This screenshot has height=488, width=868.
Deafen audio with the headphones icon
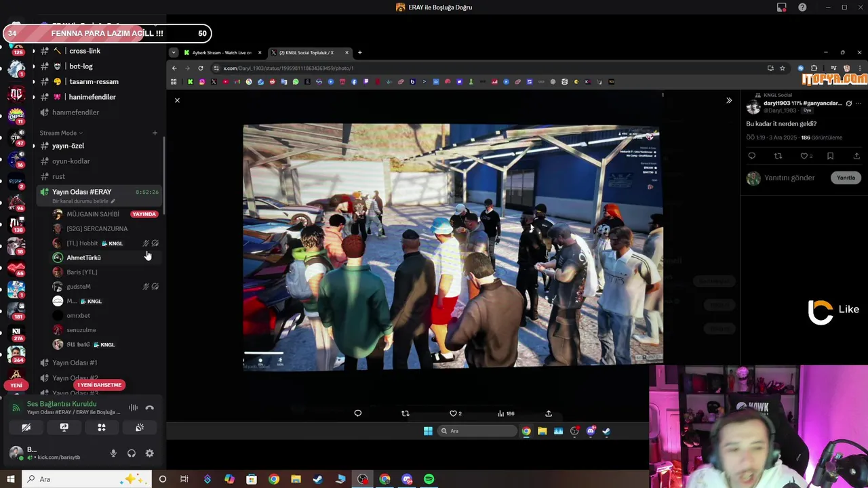132,453
